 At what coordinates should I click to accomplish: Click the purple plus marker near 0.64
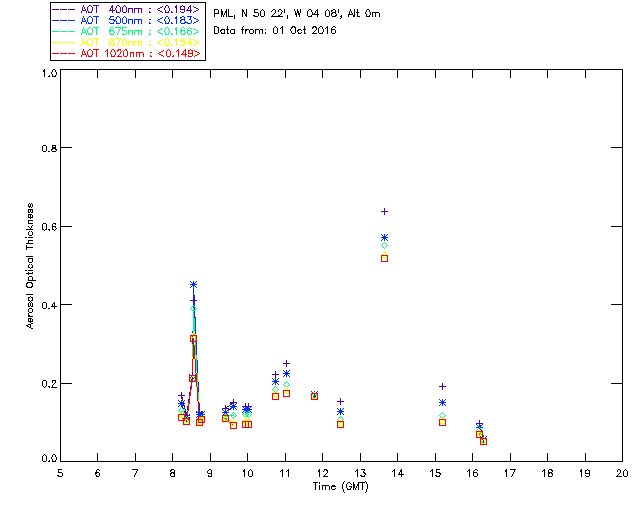pyautogui.click(x=384, y=211)
